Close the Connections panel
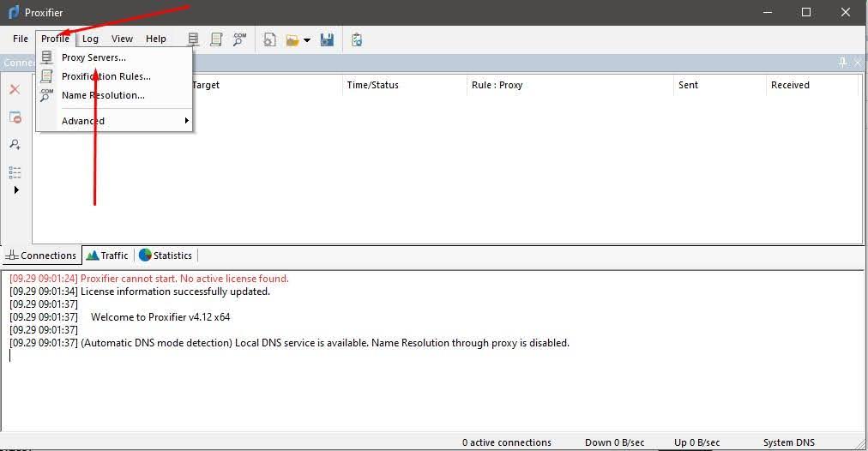This screenshot has width=868, height=451. coord(858,63)
